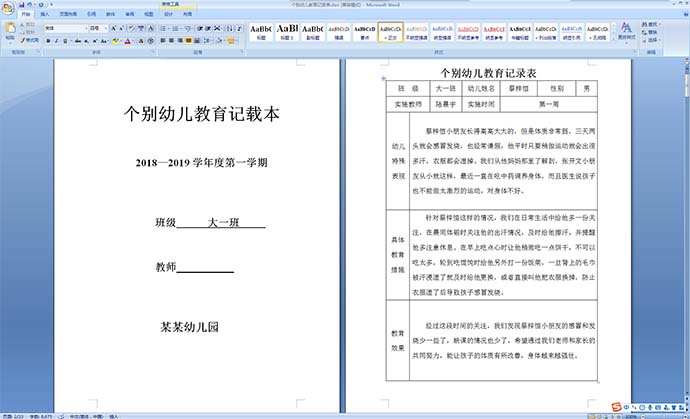This screenshot has height=419, width=690.
Task: Click Find (查找) in editing group
Action: [x=651, y=25]
